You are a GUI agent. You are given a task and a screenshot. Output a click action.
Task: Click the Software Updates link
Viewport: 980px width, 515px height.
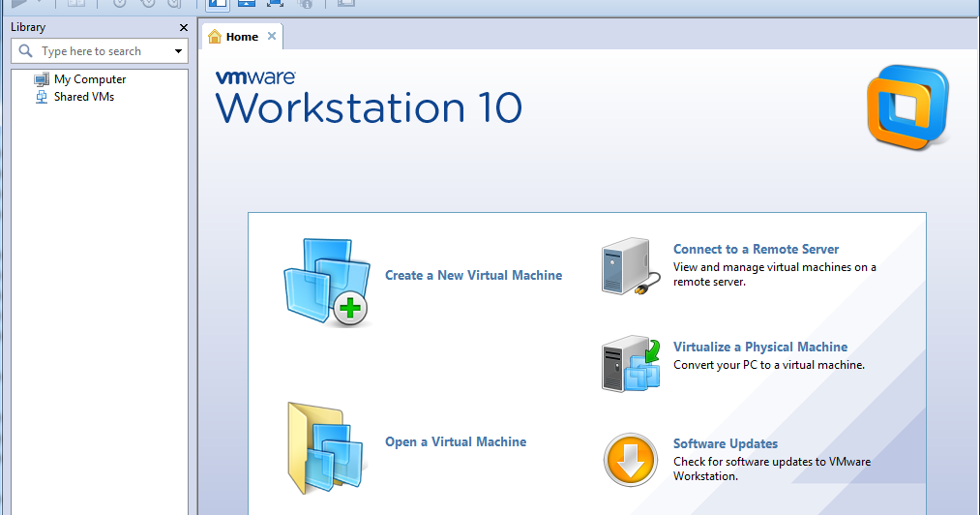725,443
